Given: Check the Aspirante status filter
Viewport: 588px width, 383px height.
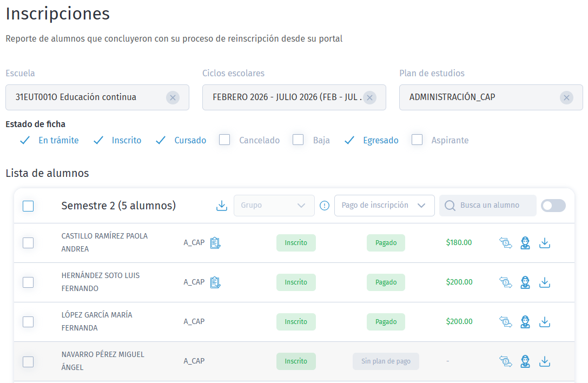Looking at the screenshot, I should 417,140.
